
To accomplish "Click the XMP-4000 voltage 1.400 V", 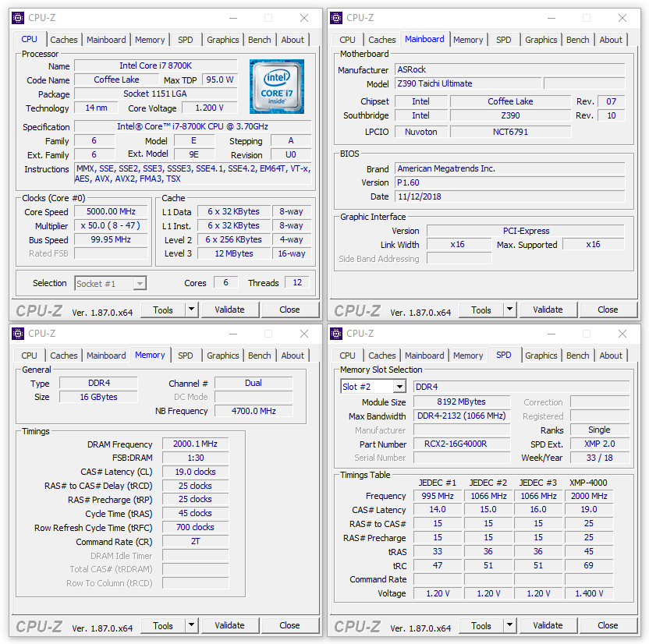I will click(589, 593).
